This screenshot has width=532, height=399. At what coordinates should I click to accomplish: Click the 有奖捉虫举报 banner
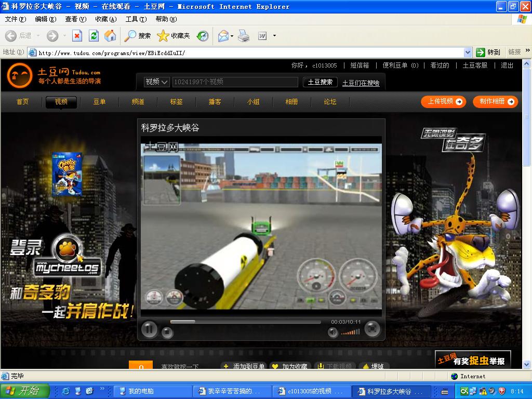click(473, 360)
